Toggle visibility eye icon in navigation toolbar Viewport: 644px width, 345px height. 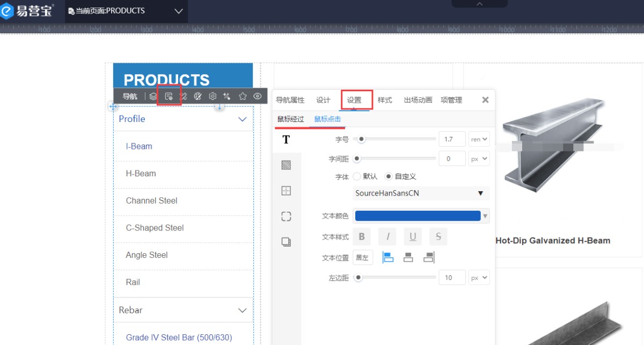click(258, 96)
